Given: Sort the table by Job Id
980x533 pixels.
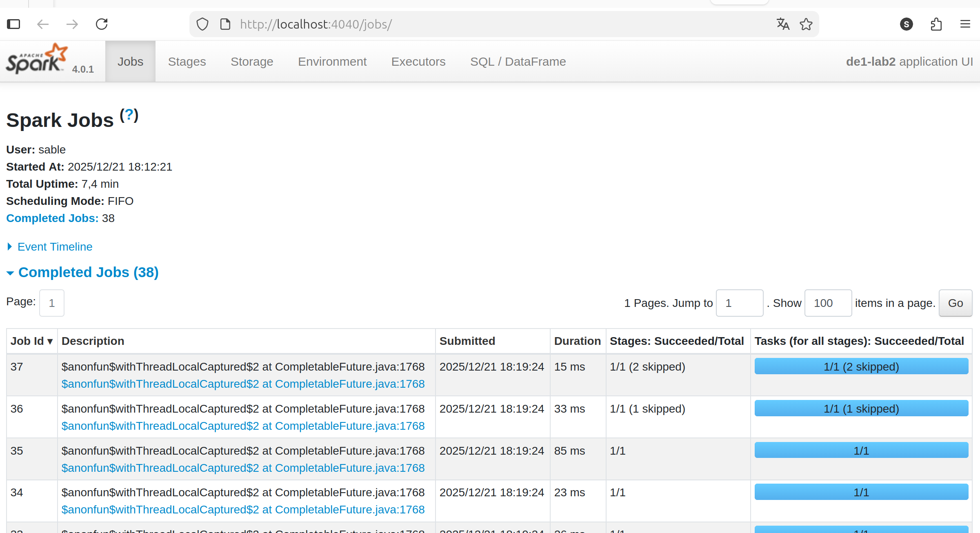Looking at the screenshot, I should tap(31, 341).
